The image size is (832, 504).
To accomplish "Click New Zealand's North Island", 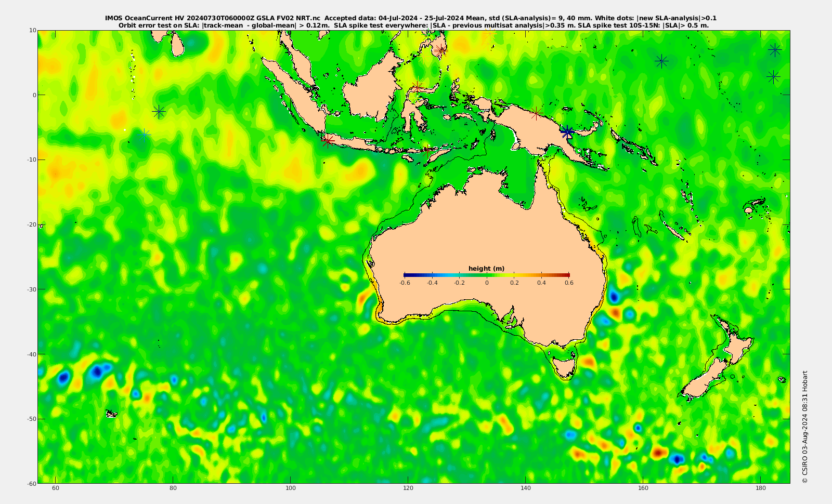I will pos(737,346).
